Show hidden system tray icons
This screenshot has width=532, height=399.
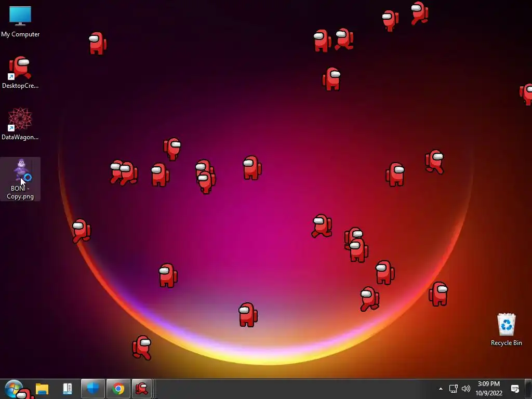pyautogui.click(x=441, y=389)
